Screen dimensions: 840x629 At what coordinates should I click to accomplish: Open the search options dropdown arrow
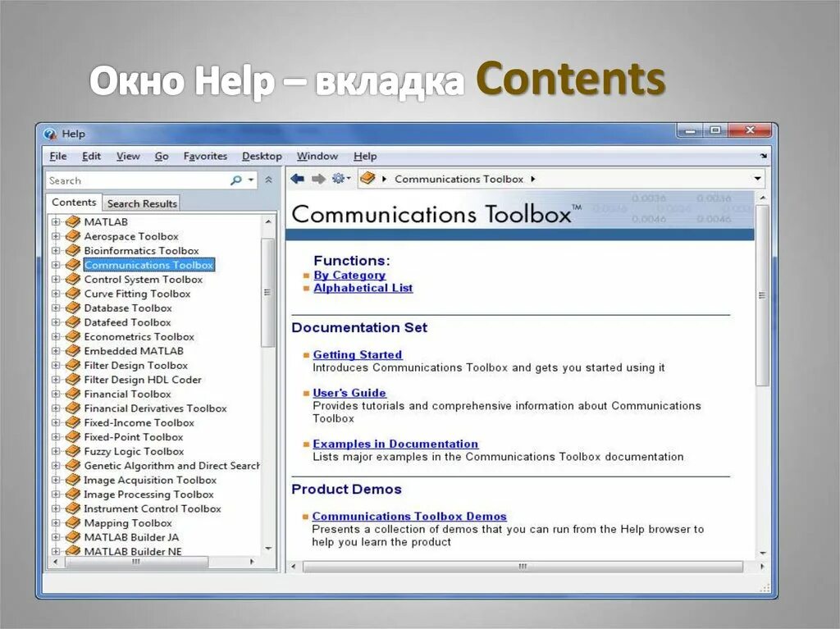tap(250, 180)
